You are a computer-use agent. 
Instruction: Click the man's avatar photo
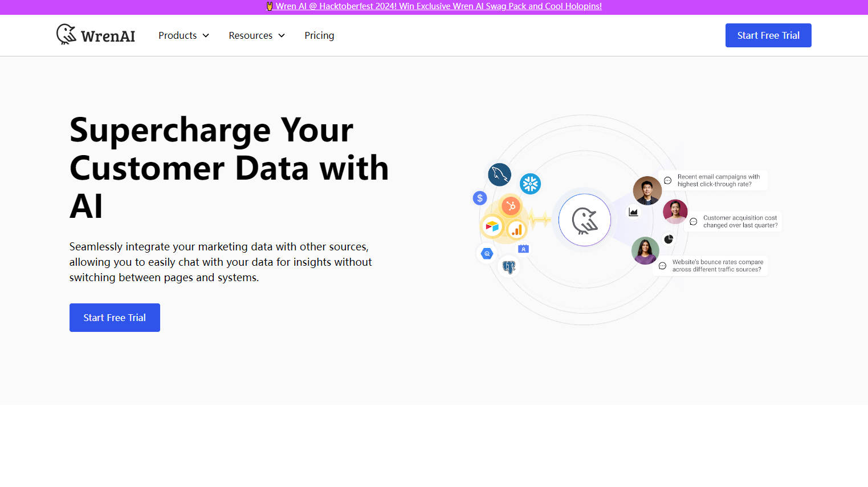click(647, 190)
